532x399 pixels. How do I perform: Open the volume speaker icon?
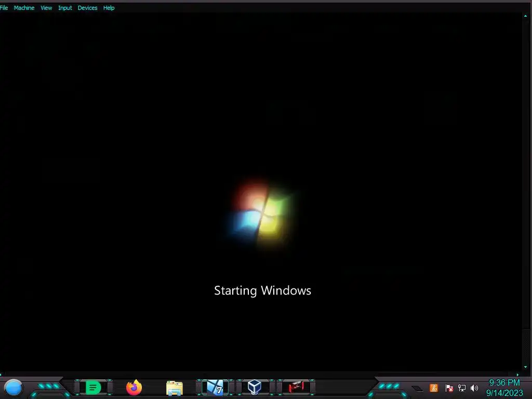474,388
